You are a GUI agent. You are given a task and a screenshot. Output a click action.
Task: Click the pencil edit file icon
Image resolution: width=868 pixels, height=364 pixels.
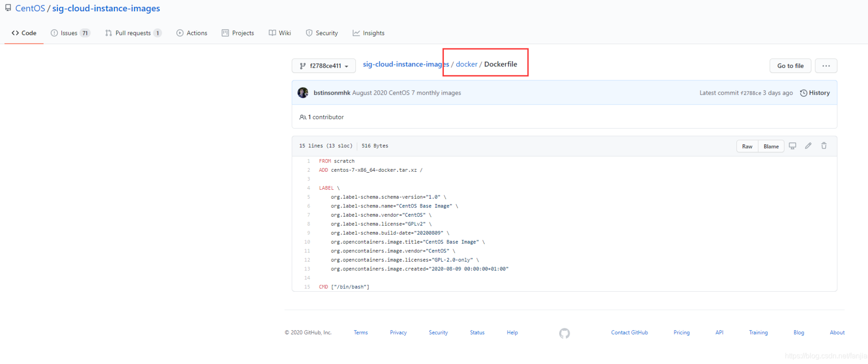(x=808, y=146)
